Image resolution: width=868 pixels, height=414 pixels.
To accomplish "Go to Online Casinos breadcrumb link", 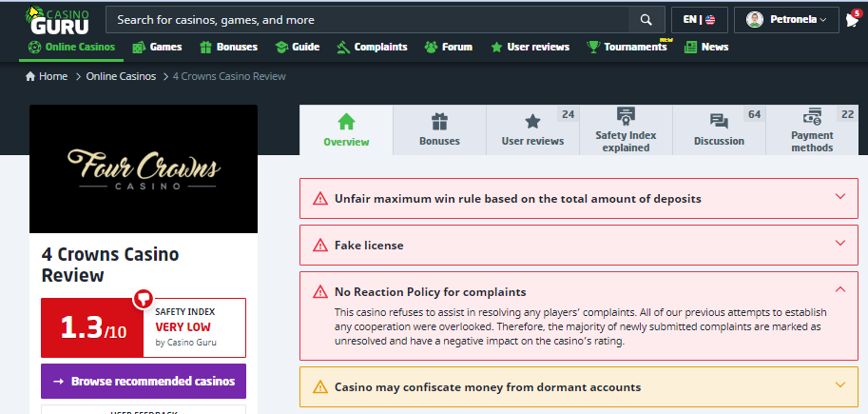I will pos(121,76).
